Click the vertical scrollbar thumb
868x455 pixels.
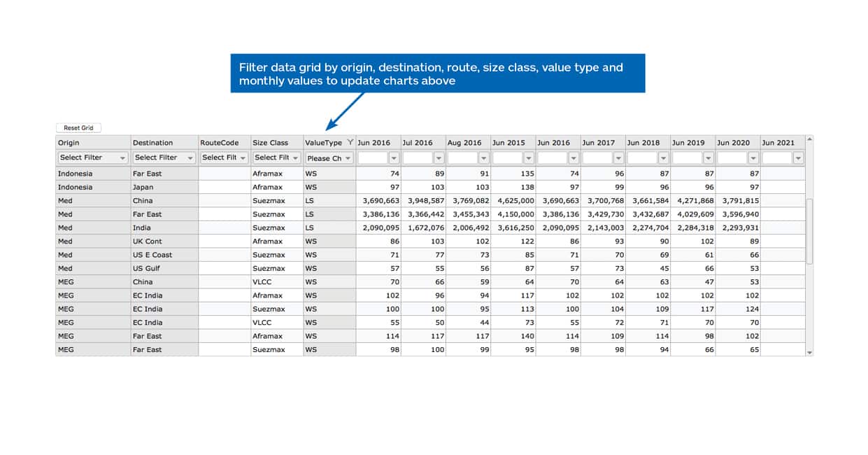coord(810,231)
